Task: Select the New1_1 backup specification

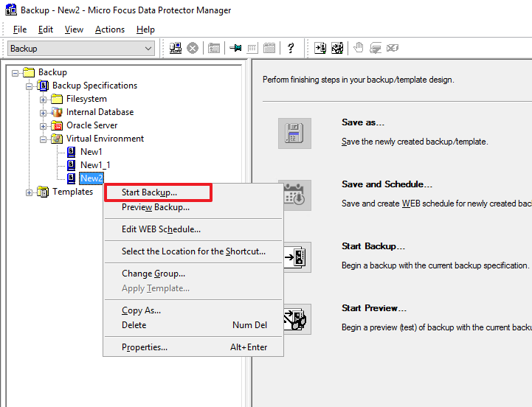Action: 95,165
